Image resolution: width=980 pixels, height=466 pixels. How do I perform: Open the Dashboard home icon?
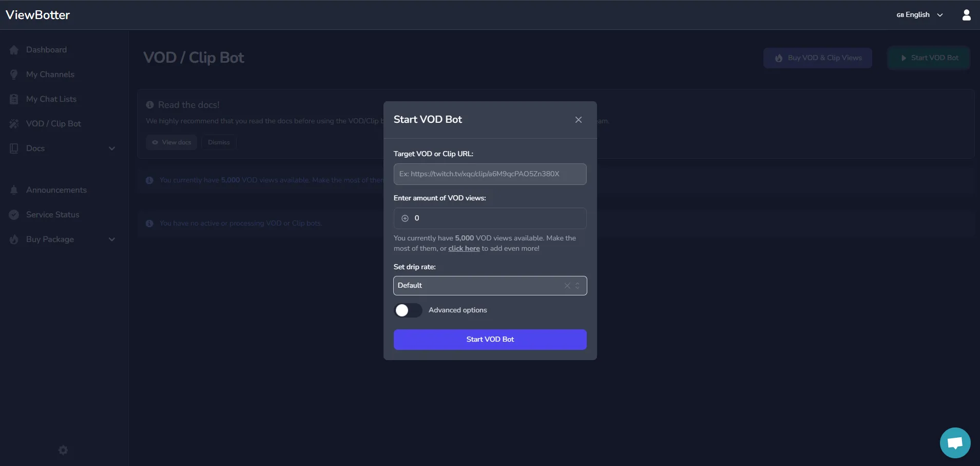[x=14, y=49]
